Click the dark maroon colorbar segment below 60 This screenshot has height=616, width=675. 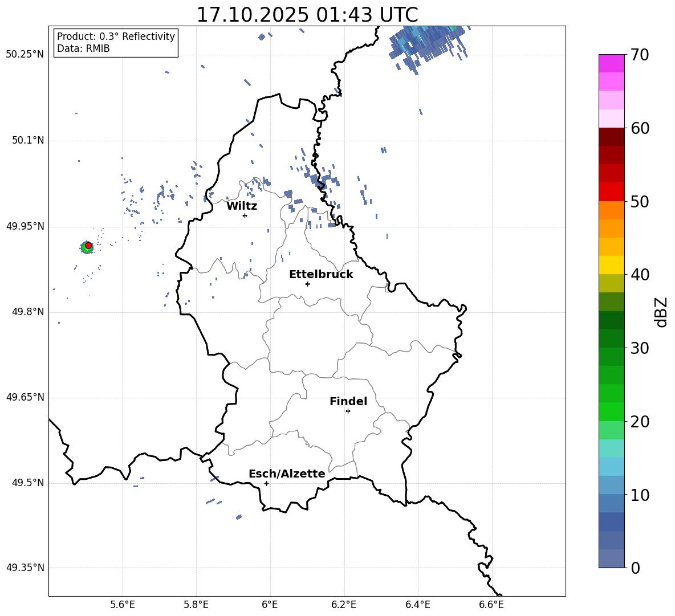coord(611,137)
